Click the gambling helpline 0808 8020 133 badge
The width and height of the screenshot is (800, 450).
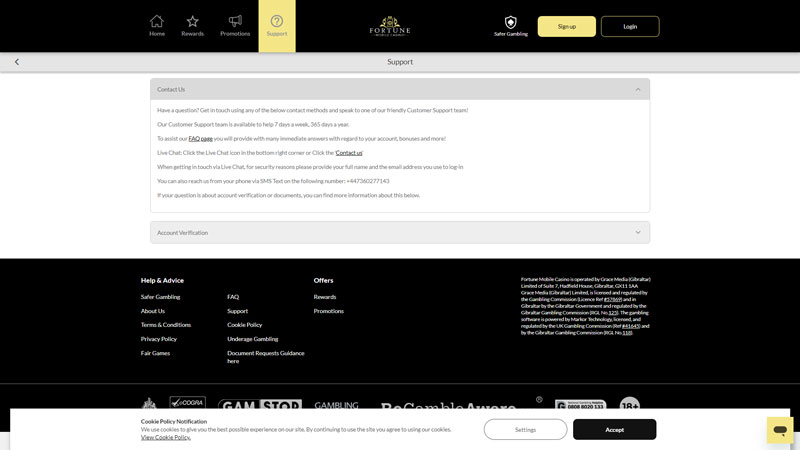click(x=581, y=405)
